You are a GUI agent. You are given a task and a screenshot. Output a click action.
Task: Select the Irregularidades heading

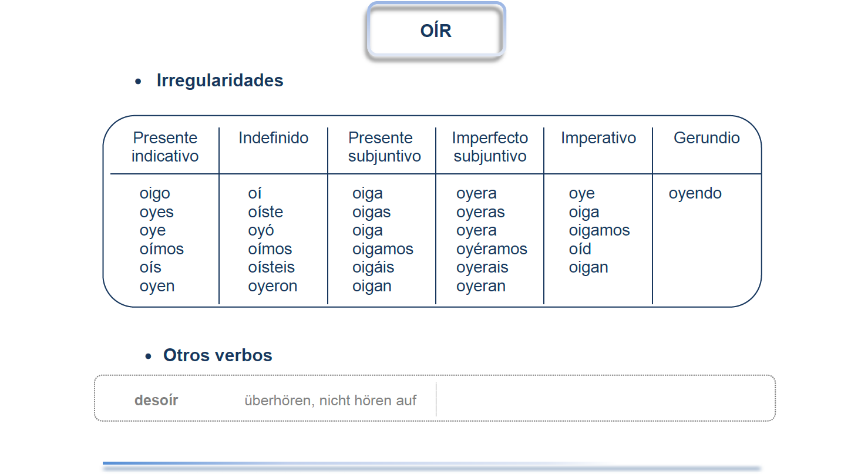click(220, 80)
